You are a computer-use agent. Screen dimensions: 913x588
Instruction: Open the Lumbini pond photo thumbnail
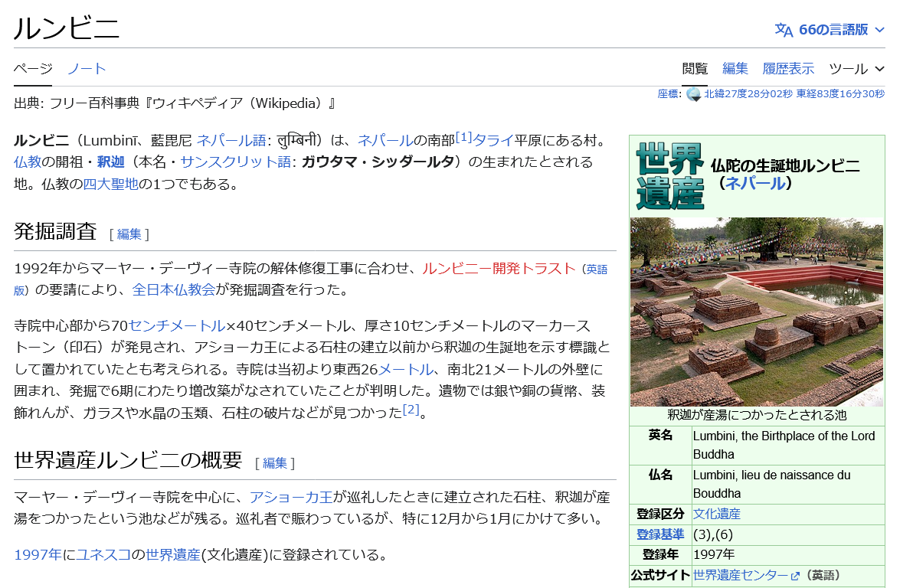click(x=757, y=312)
